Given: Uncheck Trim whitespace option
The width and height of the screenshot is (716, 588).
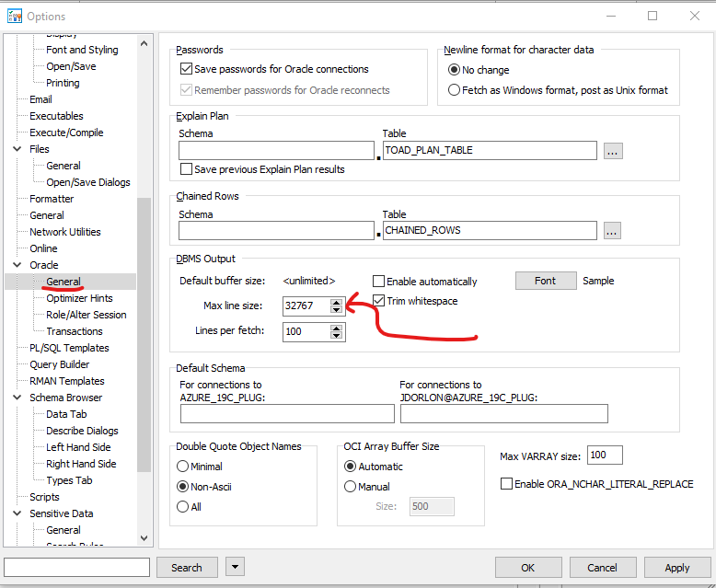Looking at the screenshot, I should point(379,301).
